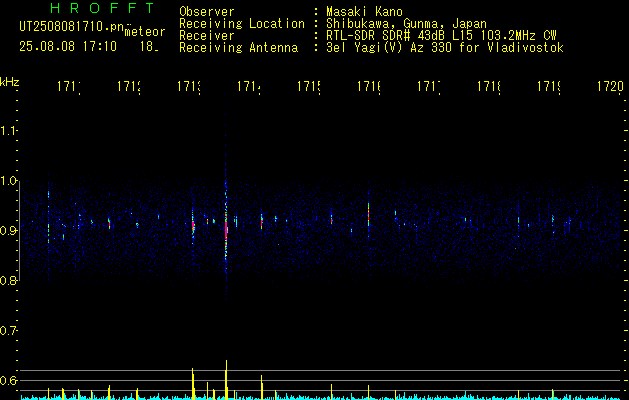Viewport: 629px width, 400px height.
Task: Click the red echo beneath the 1716 label
Action: click(368, 215)
